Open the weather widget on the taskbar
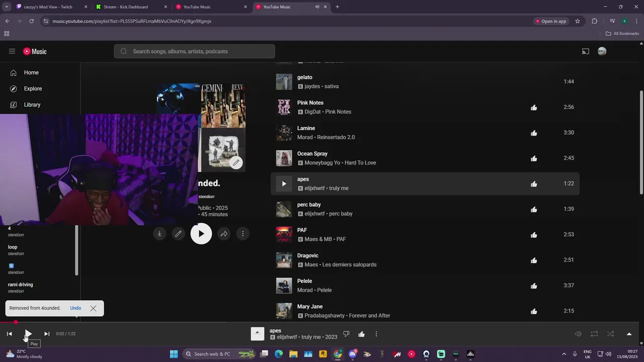The width and height of the screenshot is (644, 362). (24, 354)
